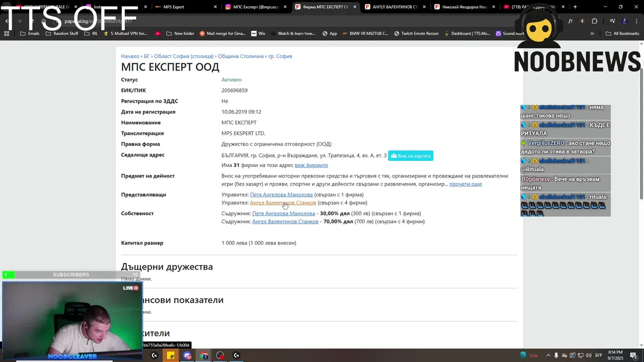Viewport: 644px width, 362px height.
Task: Show more bookmarks with the double chevron
Action: [592, 34]
